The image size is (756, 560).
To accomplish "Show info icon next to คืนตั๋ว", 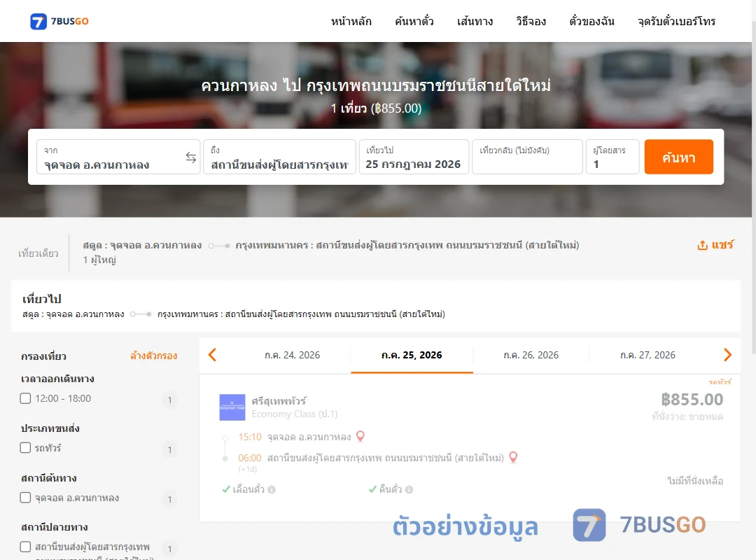I will 409,489.
